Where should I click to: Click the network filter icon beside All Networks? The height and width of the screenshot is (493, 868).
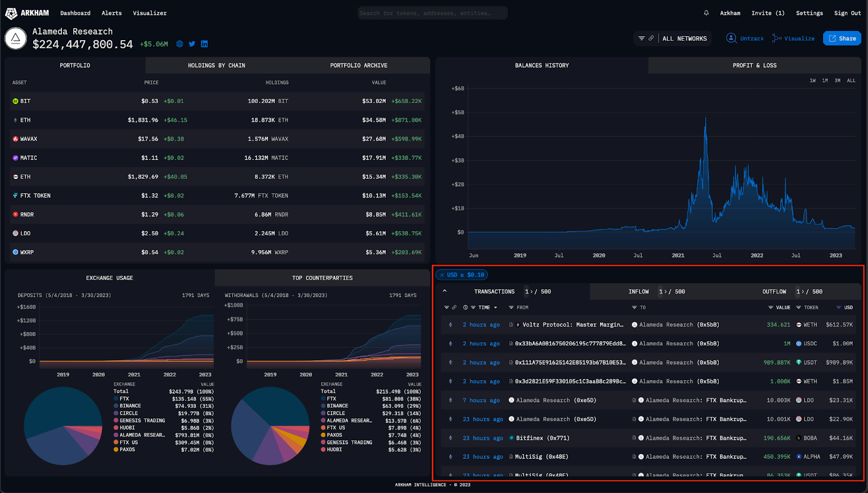tap(642, 39)
